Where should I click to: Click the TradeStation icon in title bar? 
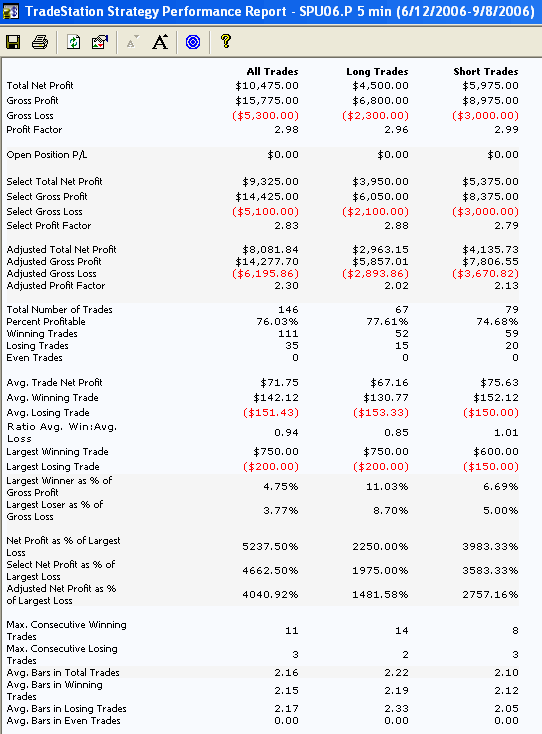click(11, 11)
